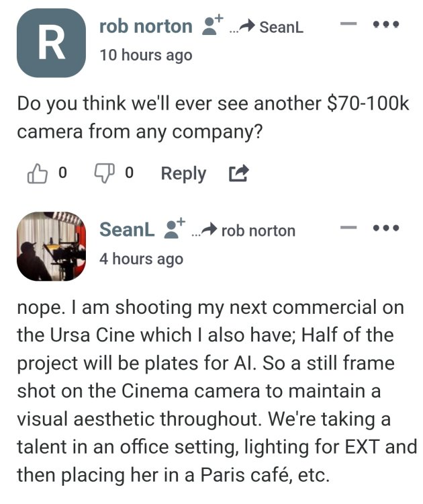The width and height of the screenshot is (423, 504).
Task: Click the '4 hours ago' timestamp
Action: tap(141, 259)
